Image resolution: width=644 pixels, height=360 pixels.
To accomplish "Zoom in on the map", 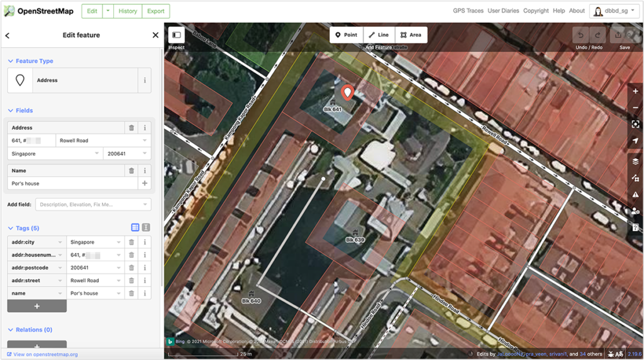I will 636,91.
